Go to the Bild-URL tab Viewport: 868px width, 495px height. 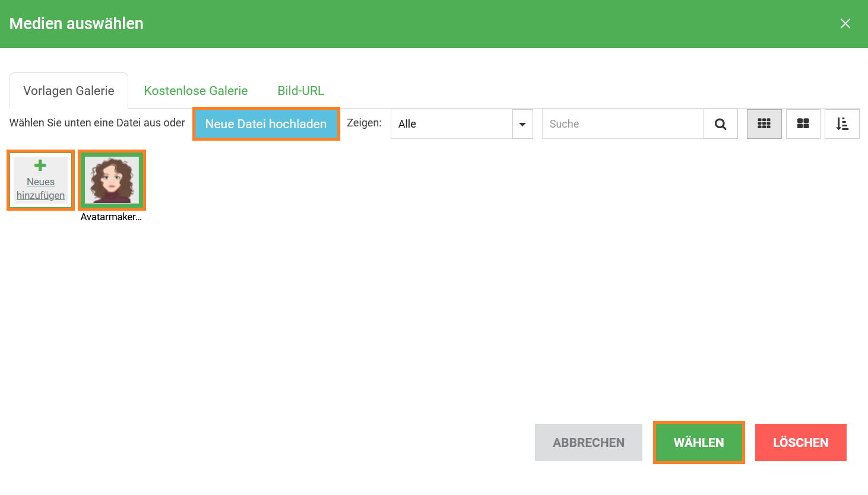click(300, 91)
